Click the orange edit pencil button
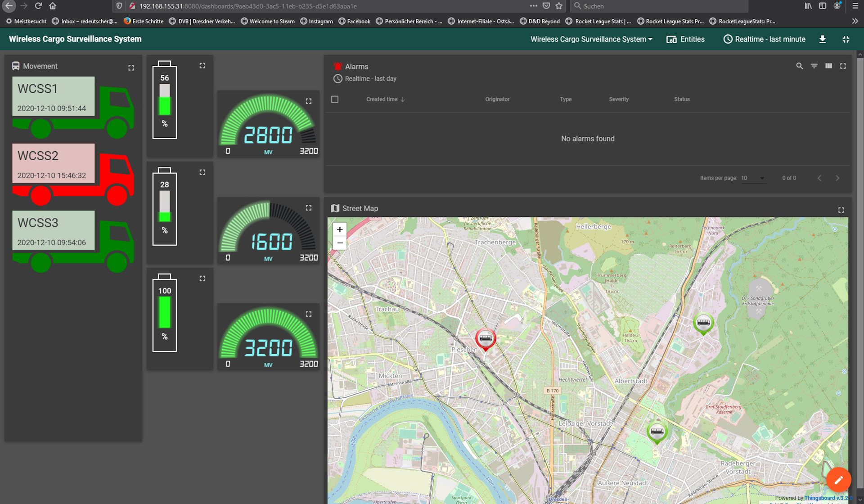The height and width of the screenshot is (504, 864). click(838, 480)
